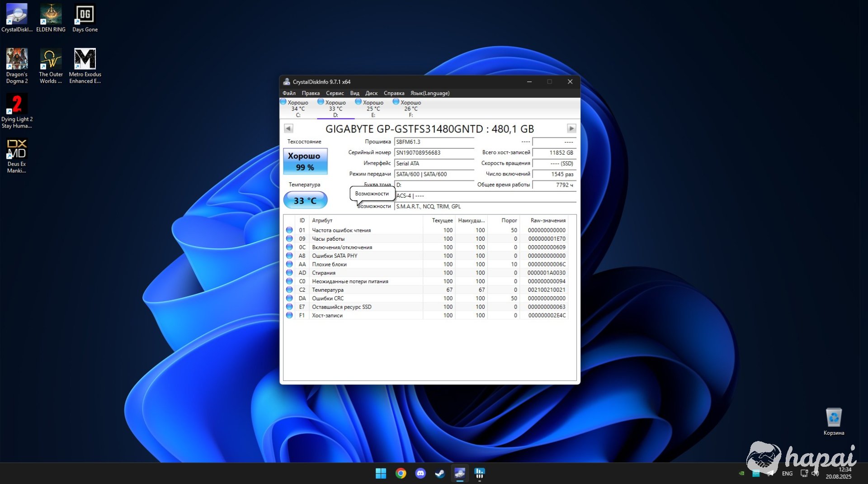Click the Хорошо 99 % health status button
Image resolution: width=868 pixels, height=484 pixels.
(305, 161)
